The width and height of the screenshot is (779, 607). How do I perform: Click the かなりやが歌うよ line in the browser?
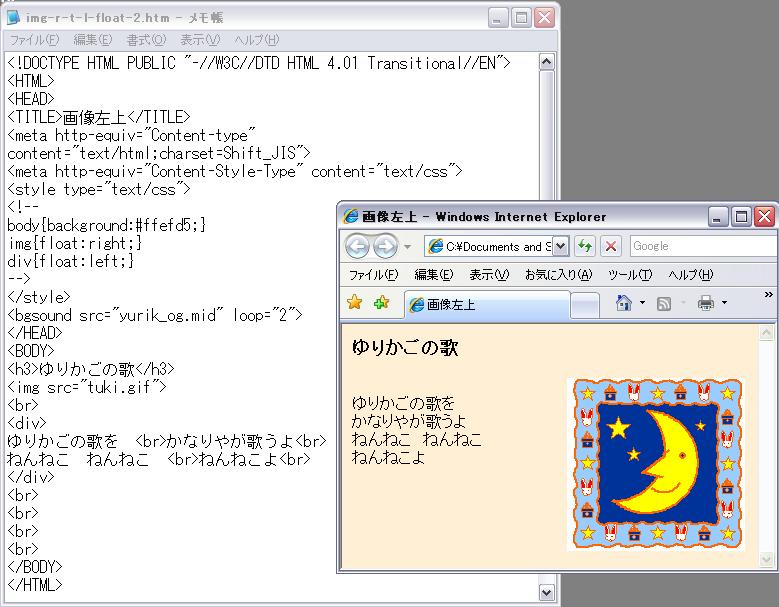tap(409, 421)
